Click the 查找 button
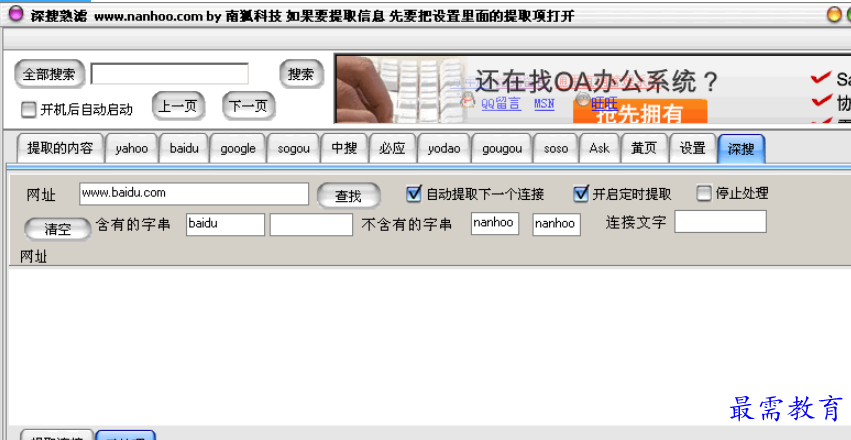Image resolution: width=851 pixels, height=440 pixels. [x=348, y=196]
